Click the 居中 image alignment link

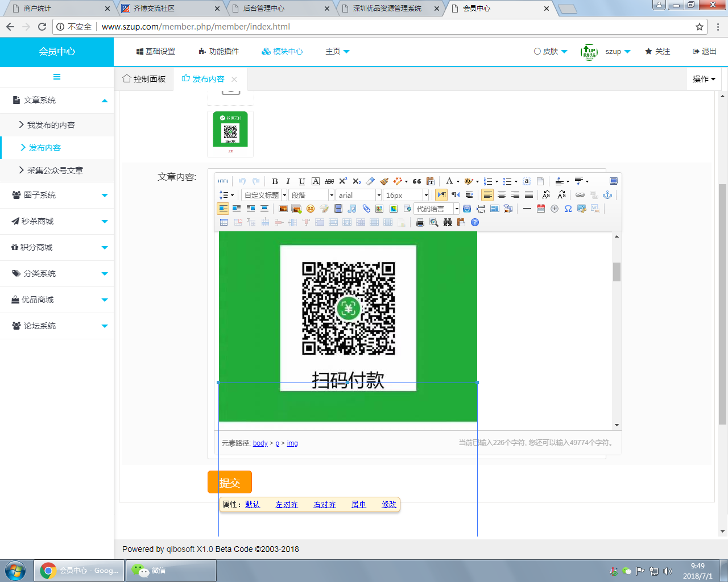(359, 504)
